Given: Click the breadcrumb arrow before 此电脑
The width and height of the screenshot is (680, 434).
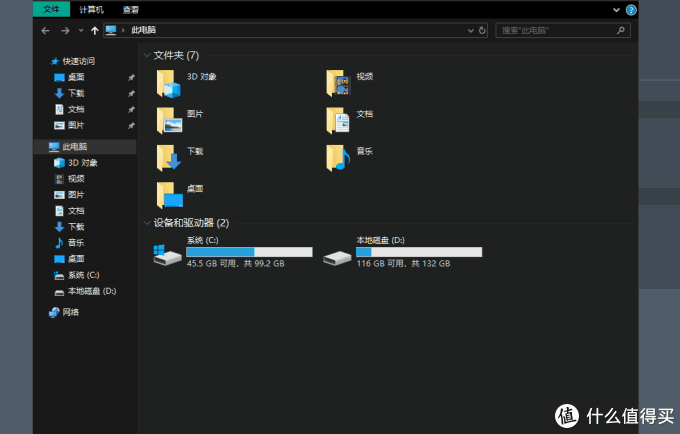Looking at the screenshot, I should [x=123, y=30].
